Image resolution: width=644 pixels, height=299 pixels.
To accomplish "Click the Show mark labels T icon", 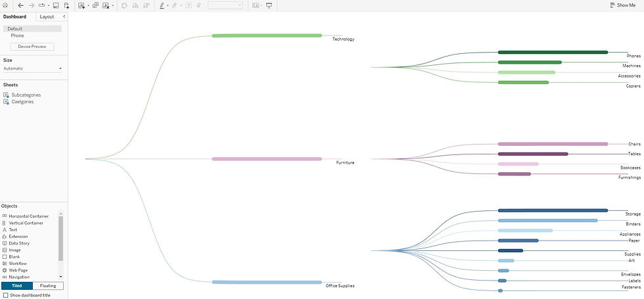I will pos(189,5).
